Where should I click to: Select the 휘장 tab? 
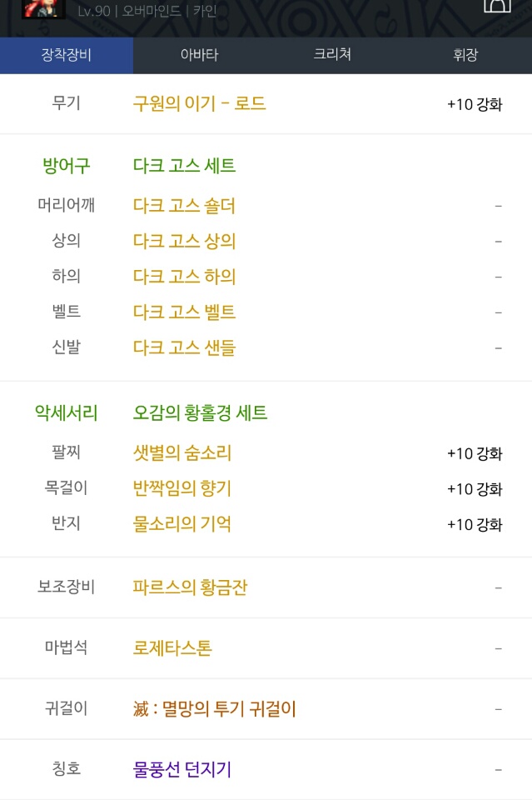click(x=465, y=55)
